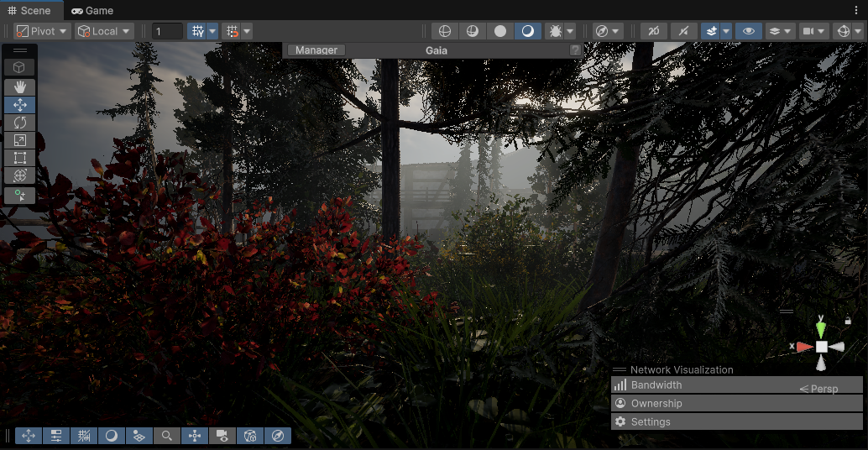Open Ownership in Network Visualization

click(x=737, y=403)
